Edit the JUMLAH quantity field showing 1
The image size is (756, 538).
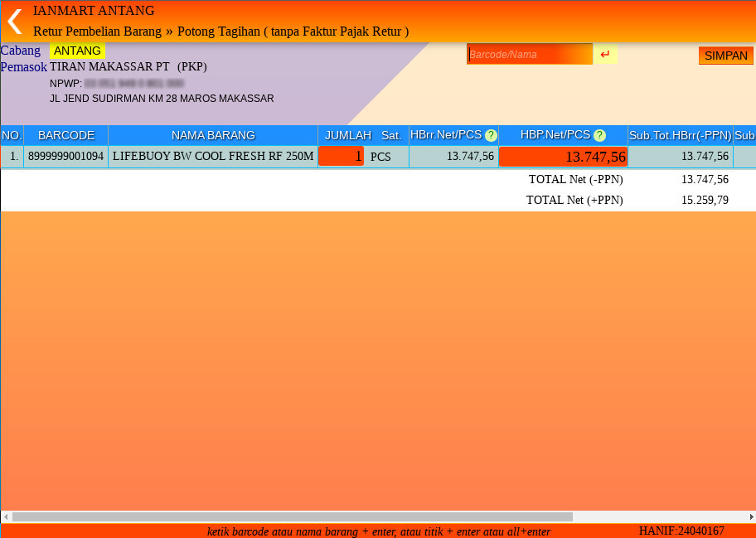pos(341,156)
